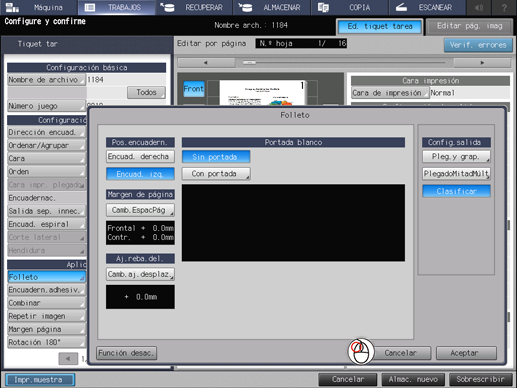Open the Orden setting
The height and width of the screenshot is (388, 517).
coord(46,172)
